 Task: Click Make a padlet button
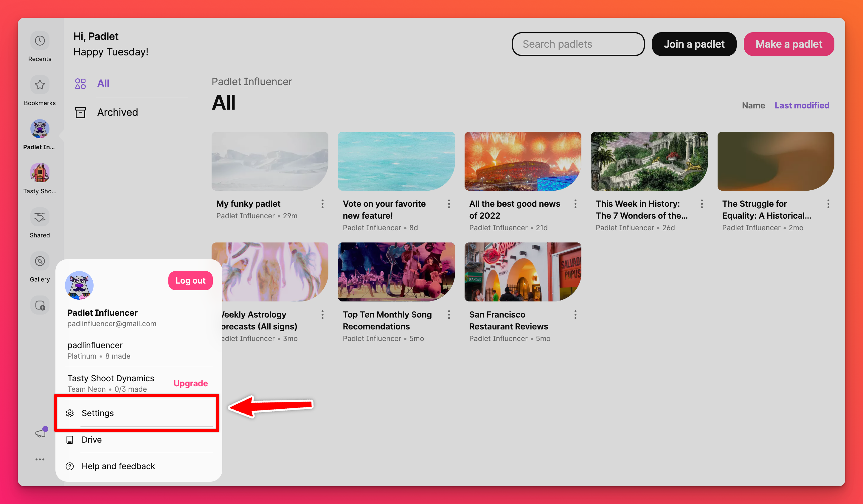coord(789,44)
